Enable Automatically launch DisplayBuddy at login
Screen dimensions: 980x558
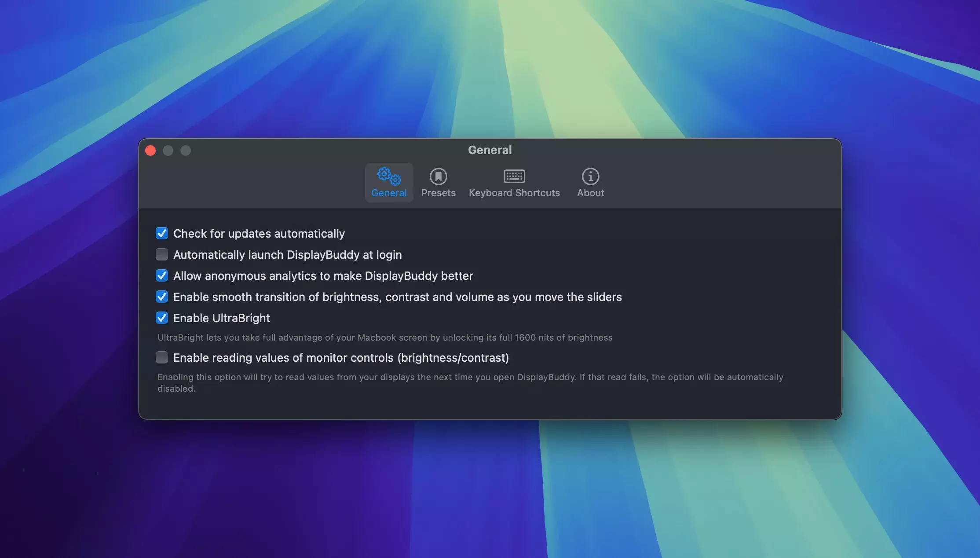point(162,254)
